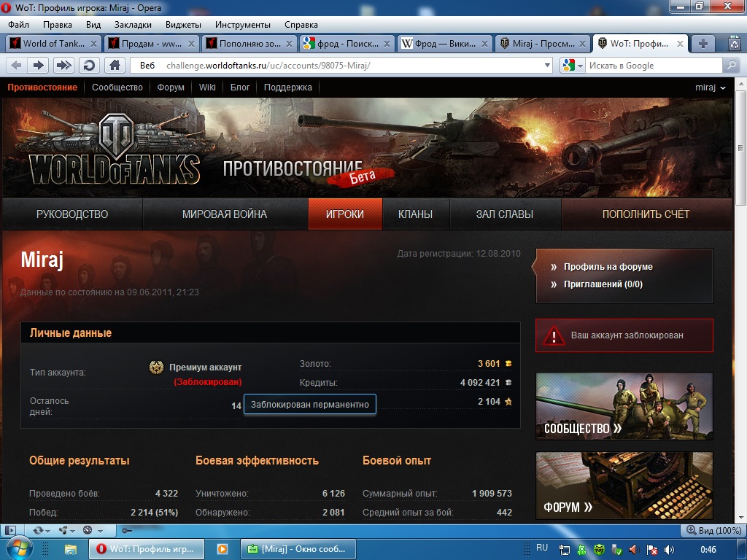The height and width of the screenshot is (560, 747).
Task: Open the Вид (100%) zoom control
Action: 713,531
